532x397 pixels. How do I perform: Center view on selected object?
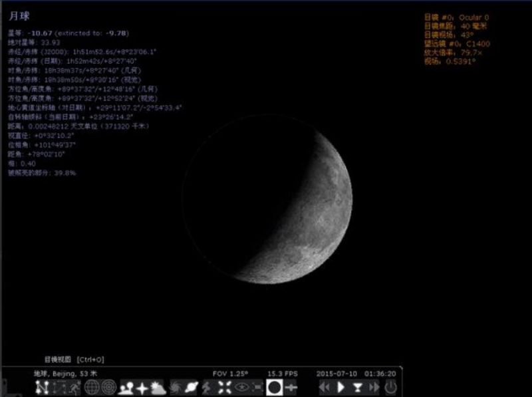click(224, 387)
